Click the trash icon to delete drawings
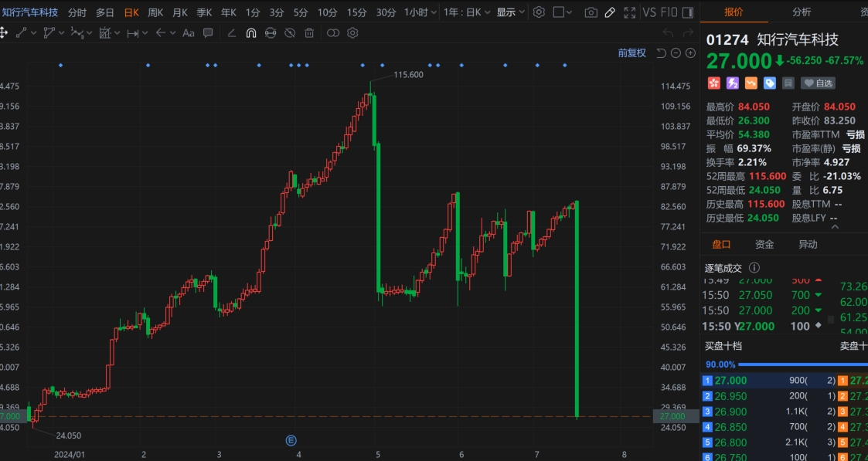This screenshot has height=461, width=868. 309,33
